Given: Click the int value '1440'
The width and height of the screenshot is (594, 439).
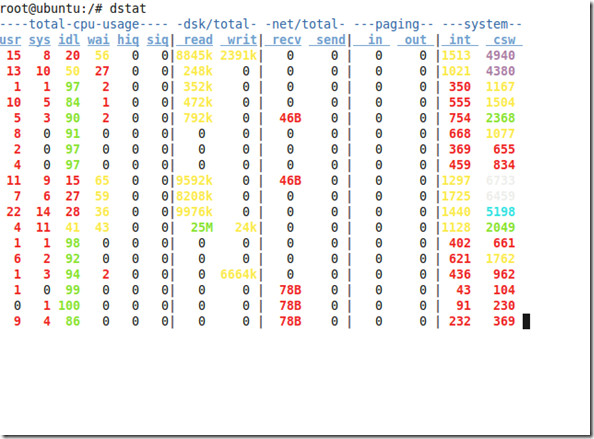Looking at the screenshot, I should pyautogui.click(x=456, y=211).
